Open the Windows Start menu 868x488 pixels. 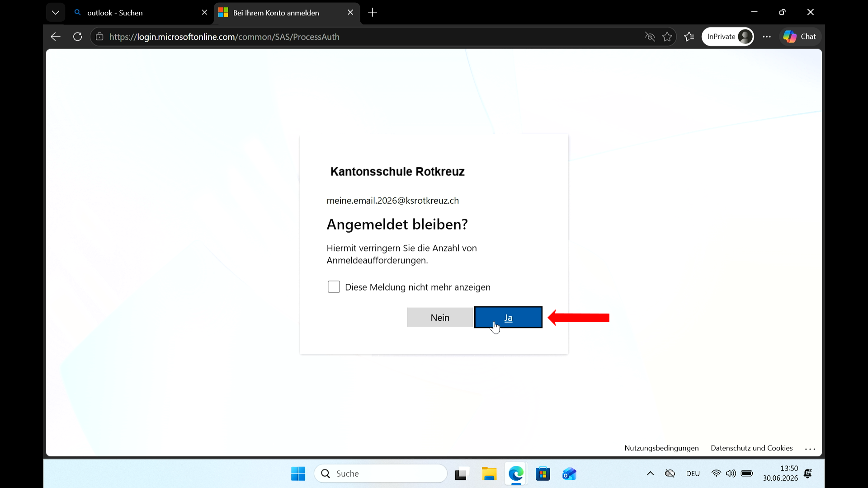tap(298, 474)
